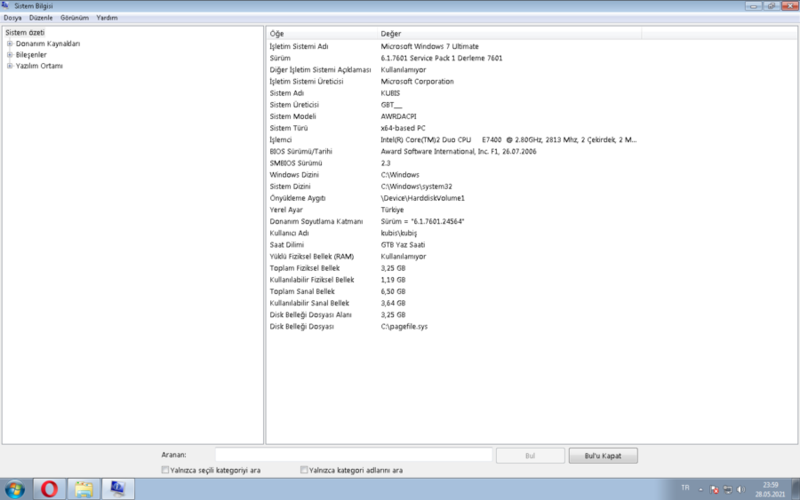
Task: Open the Windows Start menu orb
Action: point(15,489)
